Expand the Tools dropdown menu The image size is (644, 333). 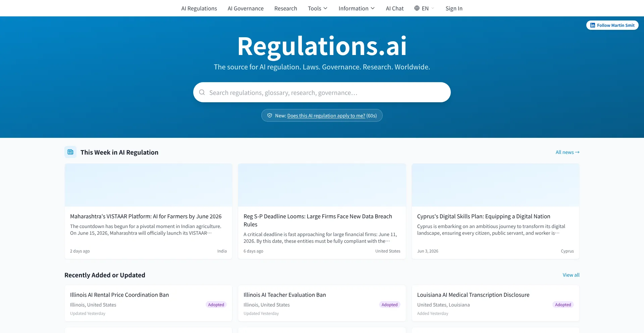pyautogui.click(x=318, y=8)
